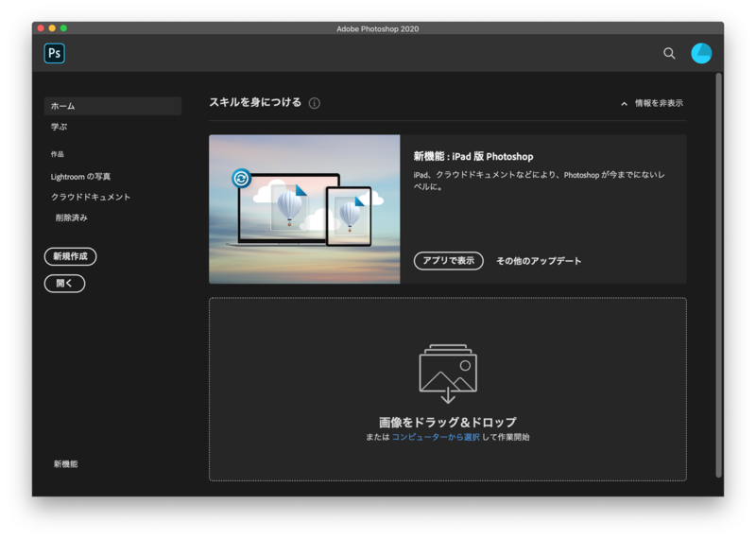This screenshot has height=539, width=756.
Task: Open 学ぶ in the sidebar
Action: tap(59, 127)
